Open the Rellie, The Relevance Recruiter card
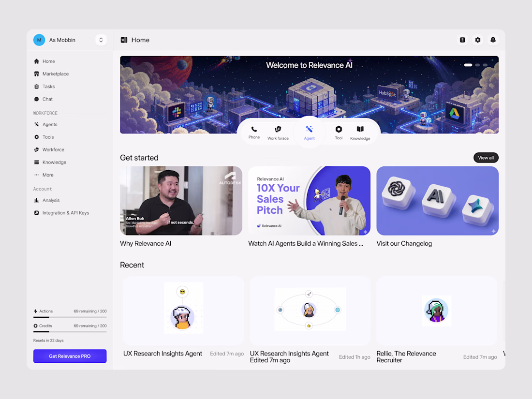The image size is (532, 399). coord(437,311)
